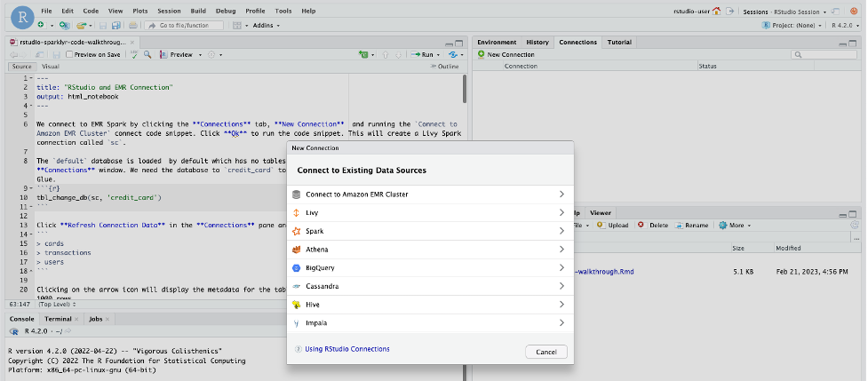Switch to the Terminal tab
Image resolution: width=868 pixels, height=381 pixels.
pos(58,319)
